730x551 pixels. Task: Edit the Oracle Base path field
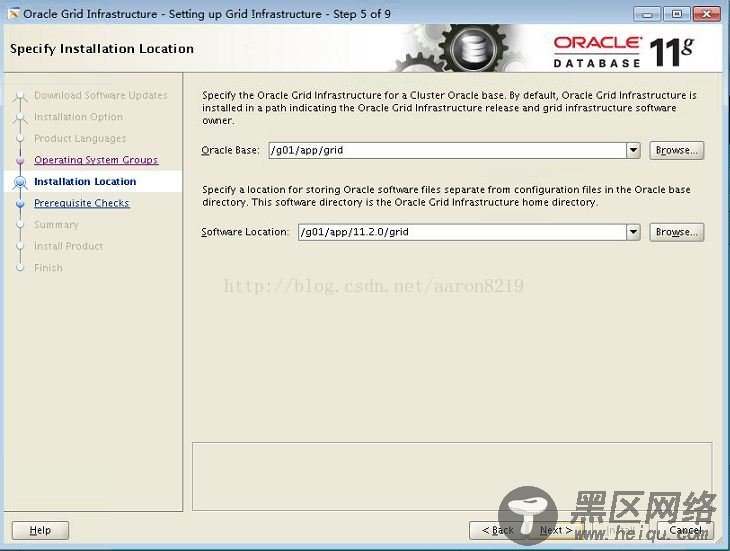pyautogui.click(x=447, y=150)
